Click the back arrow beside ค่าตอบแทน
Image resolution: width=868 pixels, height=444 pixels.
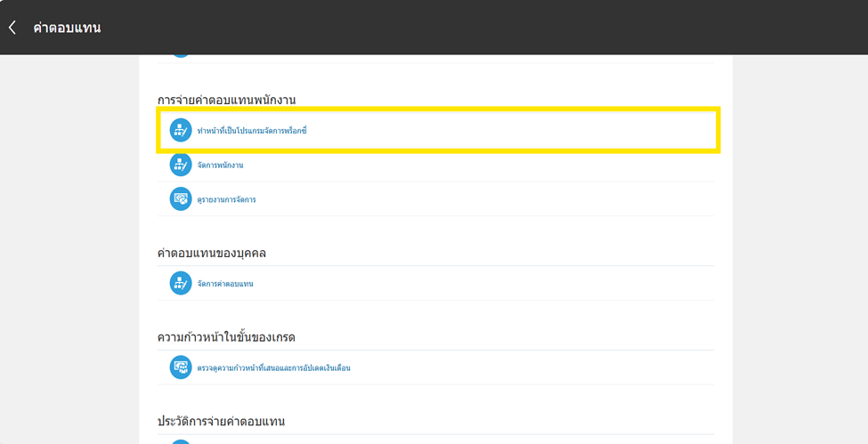tap(12, 28)
